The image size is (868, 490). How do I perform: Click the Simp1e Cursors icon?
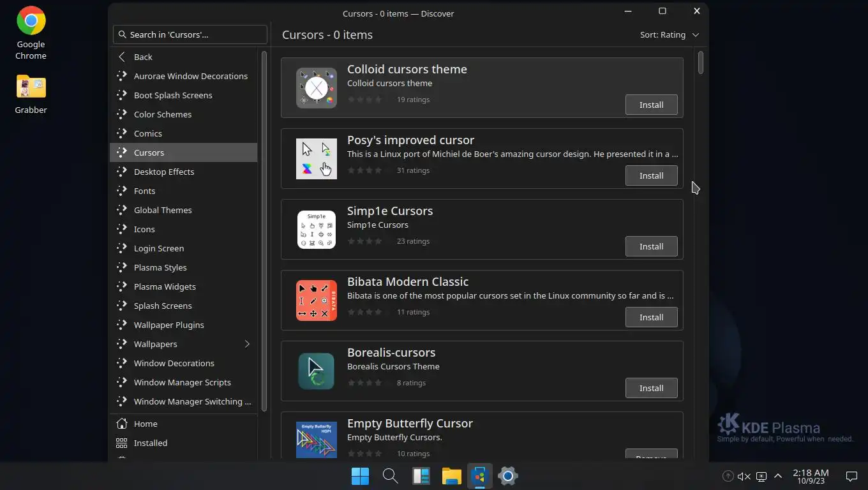click(x=317, y=230)
